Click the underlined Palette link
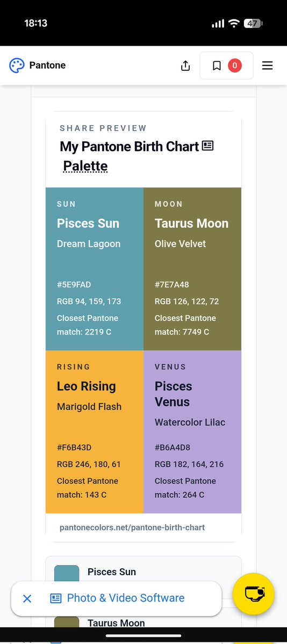The image size is (287, 644). 85,166
